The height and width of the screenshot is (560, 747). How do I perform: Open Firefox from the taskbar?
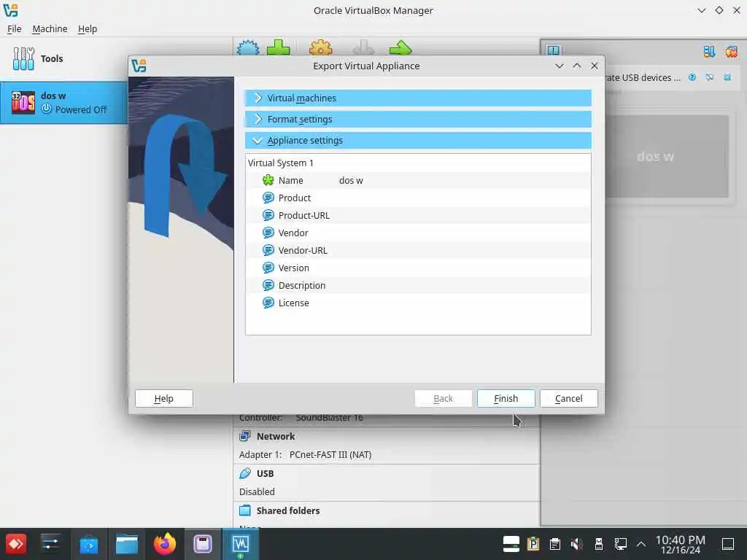(165, 544)
